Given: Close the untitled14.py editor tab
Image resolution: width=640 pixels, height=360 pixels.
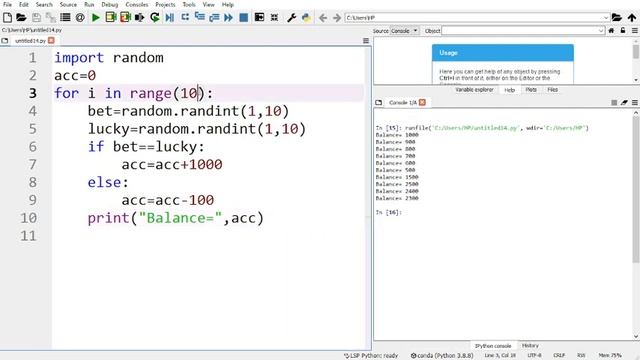Looking at the screenshot, I should 51,40.
